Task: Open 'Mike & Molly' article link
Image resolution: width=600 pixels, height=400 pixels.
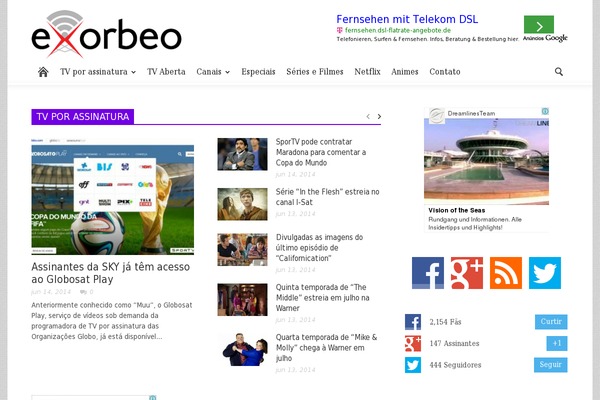Action: tap(326, 348)
